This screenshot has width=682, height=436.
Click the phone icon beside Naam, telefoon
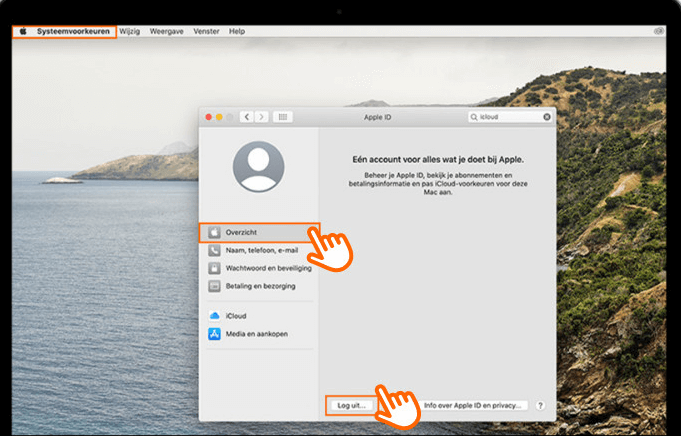(x=214, y=250)
